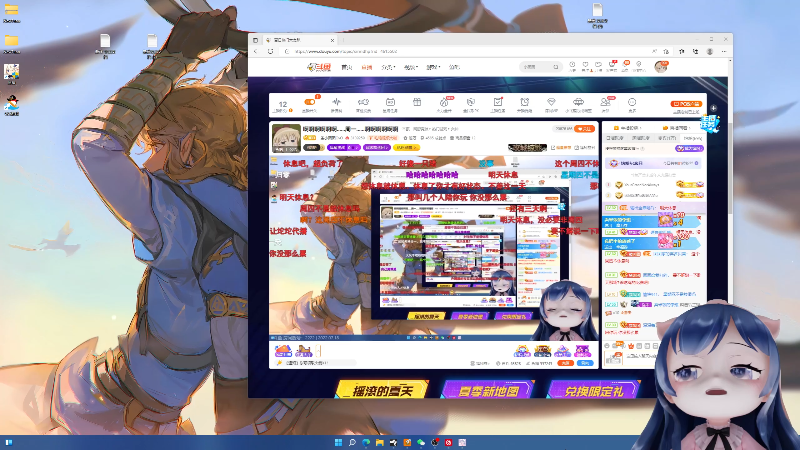This screenshot has height=450, width=800.
Task: Select the second-ranked user row in chat panel
Action: point(655,195)
